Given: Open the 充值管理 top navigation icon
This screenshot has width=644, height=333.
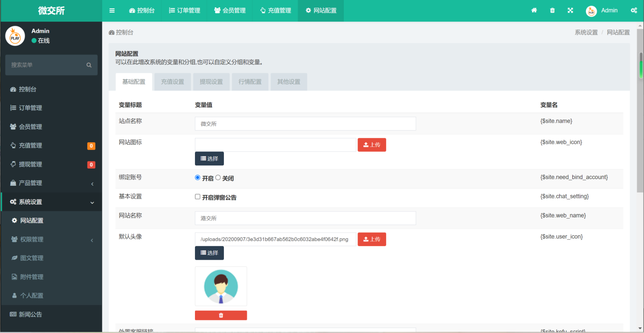Looking at the screenshot, I should pyautogui.click(x=275, y=10).
